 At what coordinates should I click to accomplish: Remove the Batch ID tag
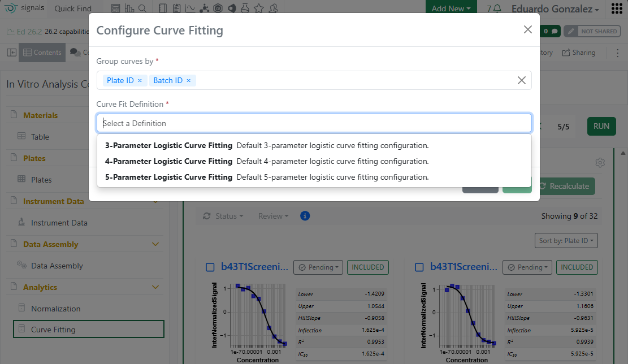189,81
